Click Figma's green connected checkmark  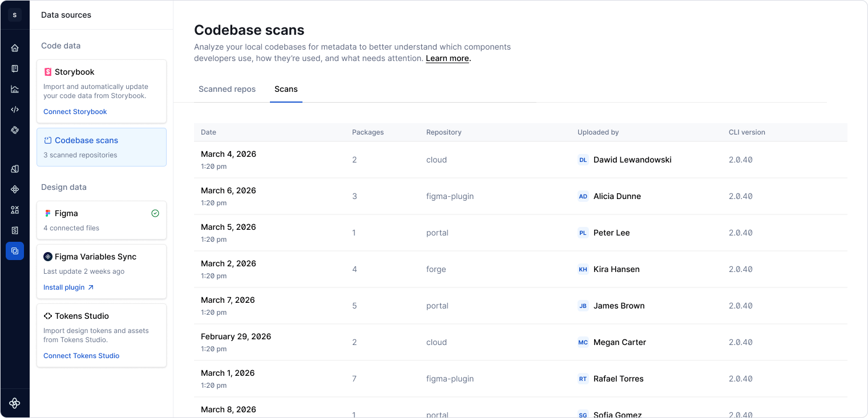pos(155,213)
